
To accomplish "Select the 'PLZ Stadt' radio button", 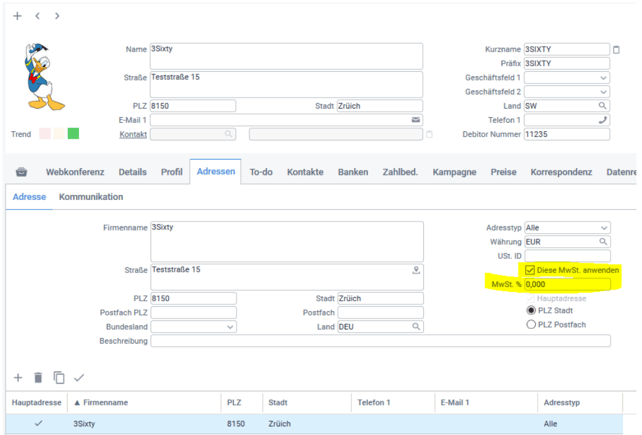I will click(x=530, y=310).
